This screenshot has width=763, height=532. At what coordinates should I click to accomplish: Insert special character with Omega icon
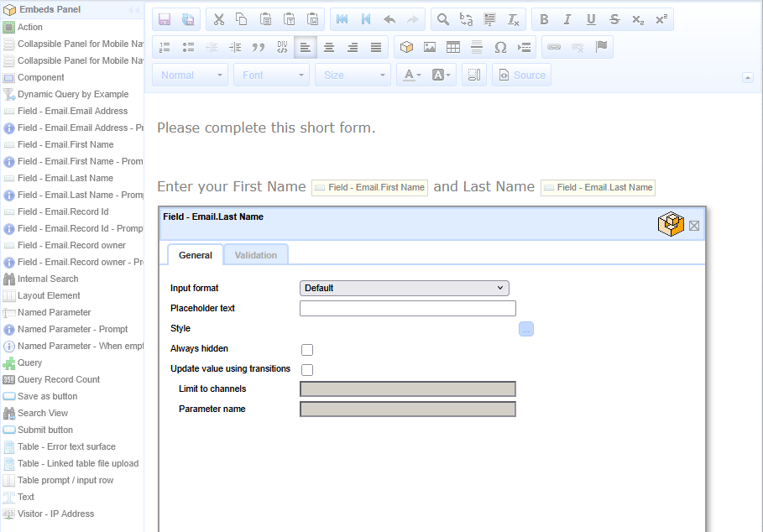(x=501, y=47)
